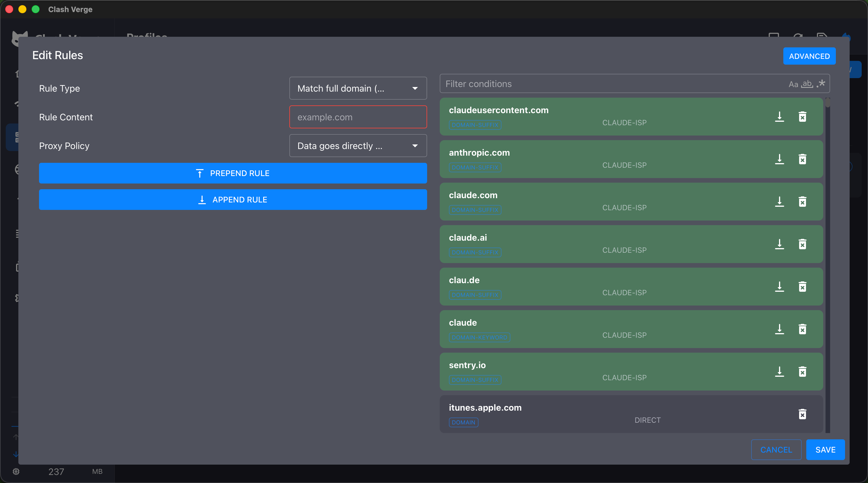Delete the clau.de rule
Screen dimensions: 868x483
click(x=802, y=287)
